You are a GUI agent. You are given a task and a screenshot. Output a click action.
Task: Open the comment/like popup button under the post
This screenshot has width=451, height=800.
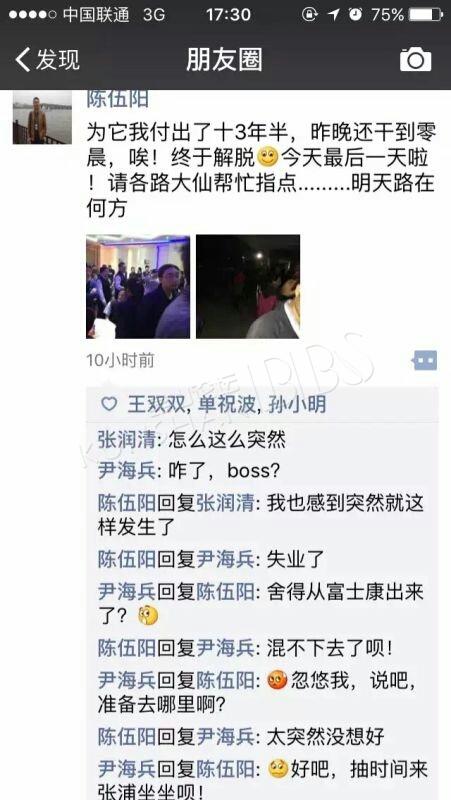point(424,360)
